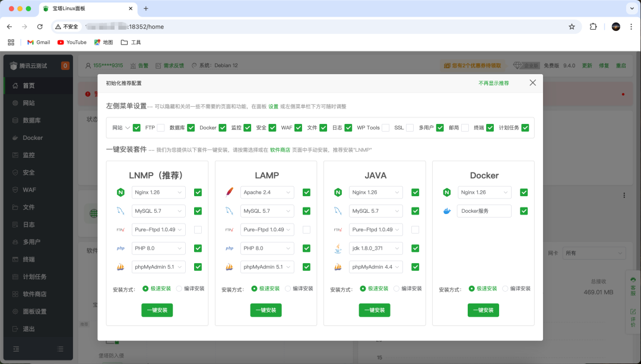Bookmark this page with the star icon
Viewport: 641px width, 364px height.
coord(572,27)
